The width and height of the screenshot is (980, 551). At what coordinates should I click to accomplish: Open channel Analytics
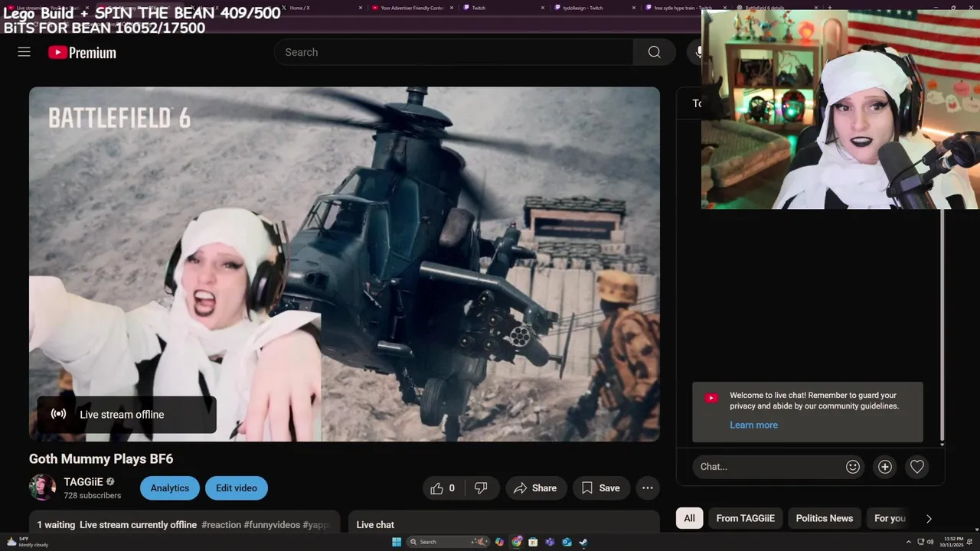point(170,488)
